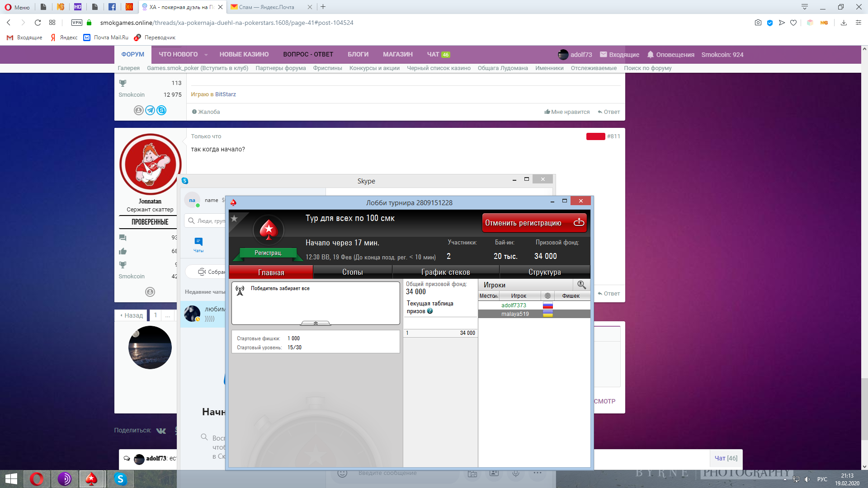Click the Skype logo in Skype window
This screenshot has height=488, width=868.
point(185,181)
